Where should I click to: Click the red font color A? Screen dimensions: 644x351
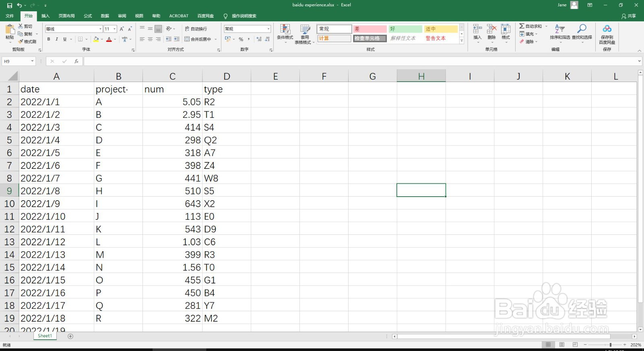point(109,39)
